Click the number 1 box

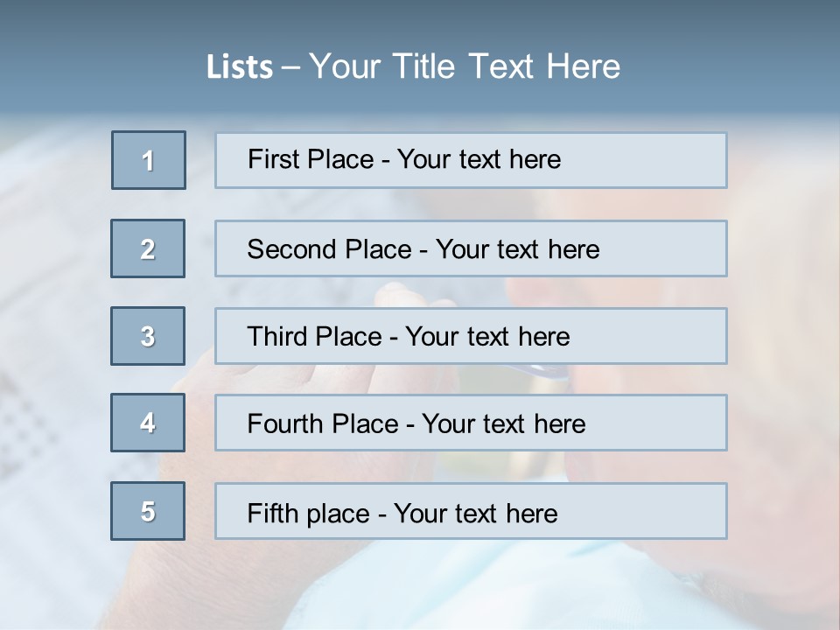point(149,160)
